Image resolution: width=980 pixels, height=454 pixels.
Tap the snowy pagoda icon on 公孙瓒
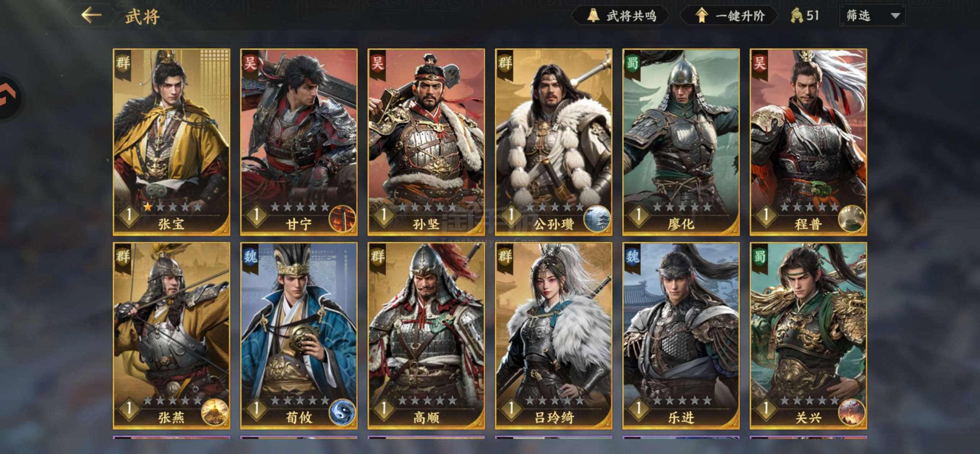tap(597, 219)
